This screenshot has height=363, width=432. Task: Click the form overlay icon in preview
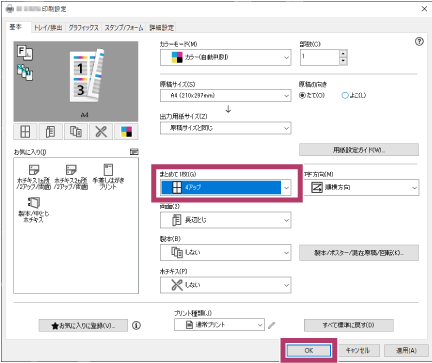click(x=25, y=52)
